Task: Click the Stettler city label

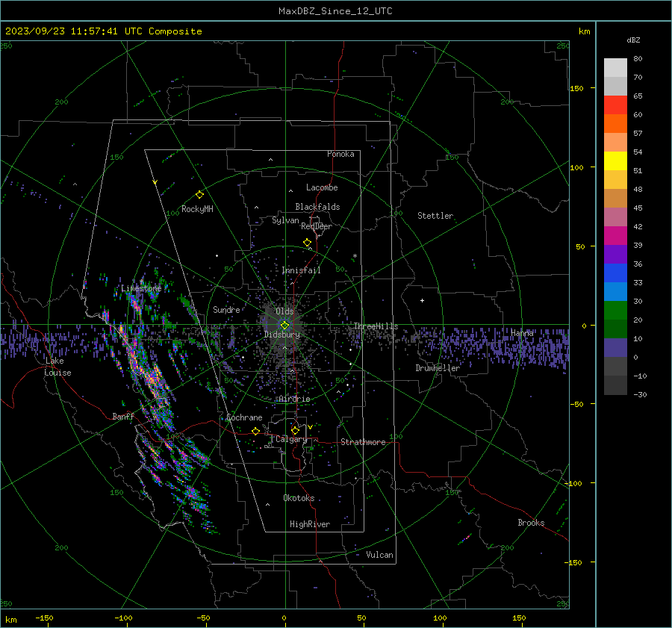Action: coord(435,216)
